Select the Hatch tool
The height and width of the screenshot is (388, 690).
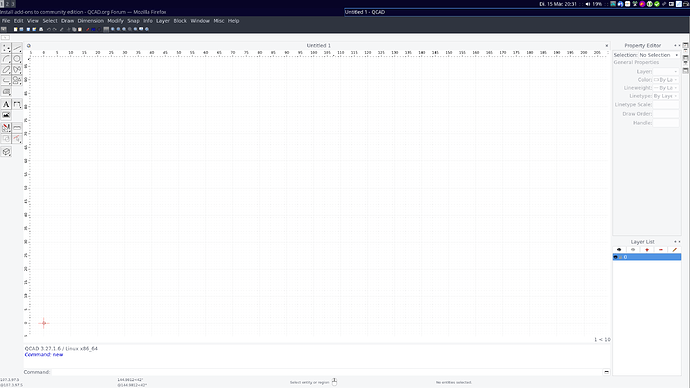tap(6, 92)
